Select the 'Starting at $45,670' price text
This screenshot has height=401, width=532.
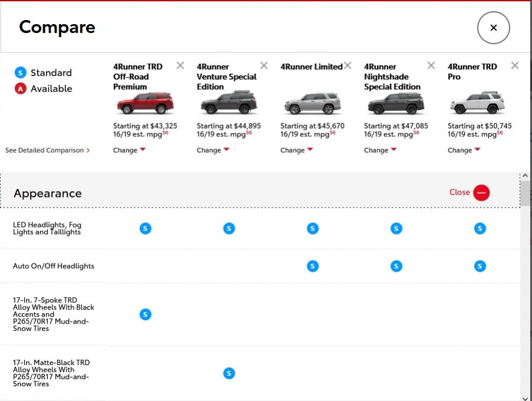tap(312, 126)
